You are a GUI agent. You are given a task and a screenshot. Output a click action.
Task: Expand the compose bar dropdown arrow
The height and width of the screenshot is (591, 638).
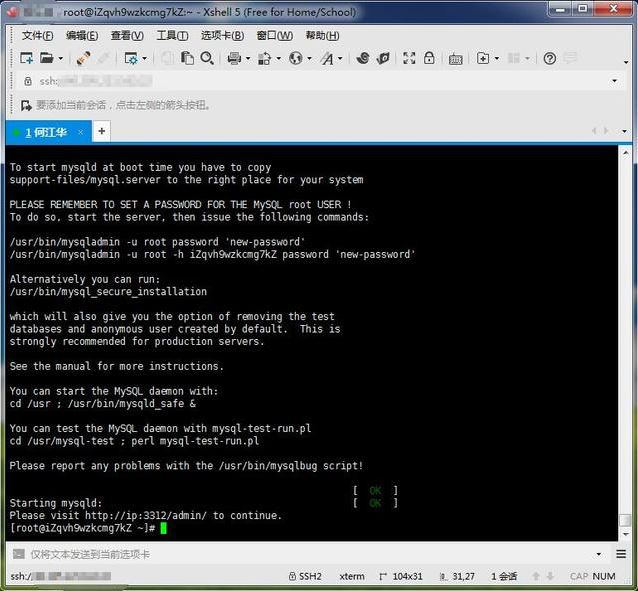(x=599, y=554)
